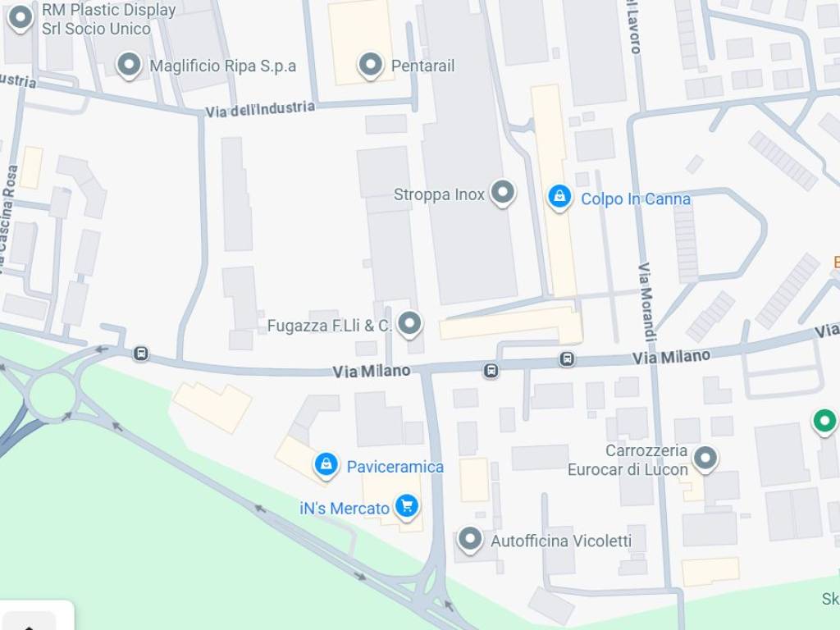The image size is (840, 630).
Task: Click the Via Milano label near Fugazza
Action: tap(372, 371)
